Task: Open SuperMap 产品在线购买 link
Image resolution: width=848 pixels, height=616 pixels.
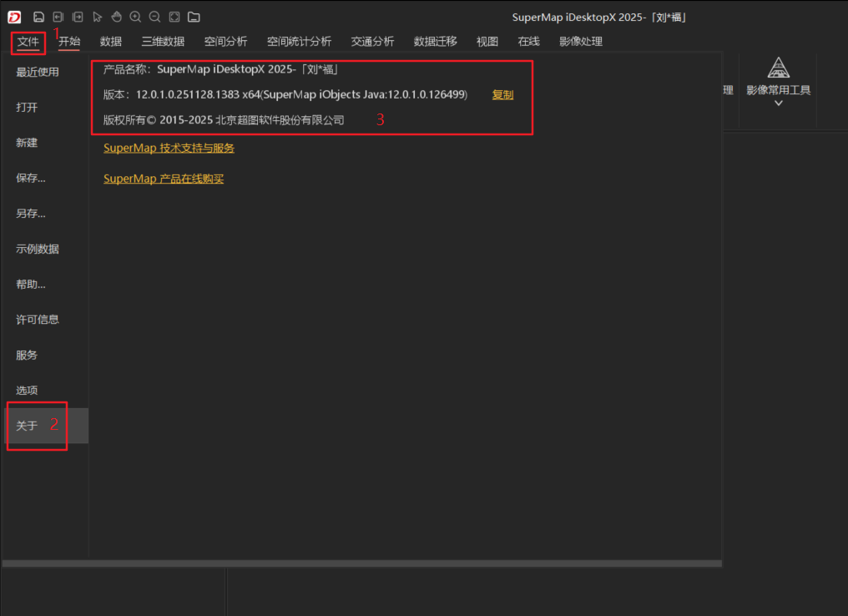Action: (164, 179)
